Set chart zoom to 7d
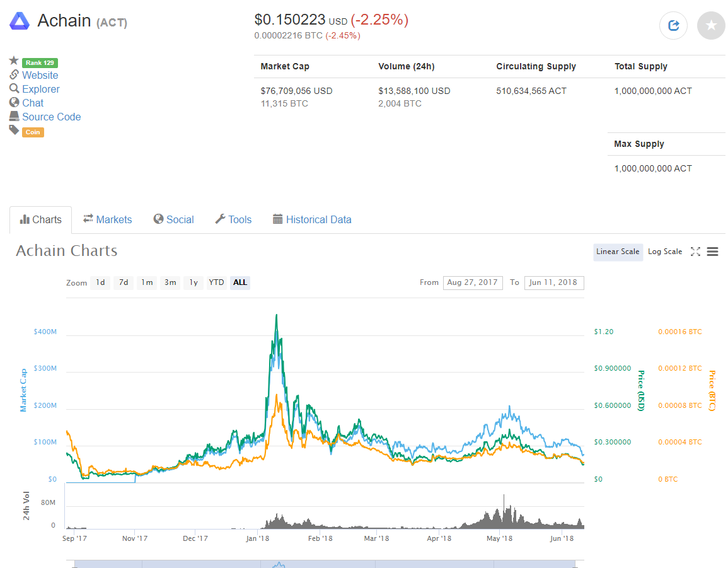 coord(124,282)
